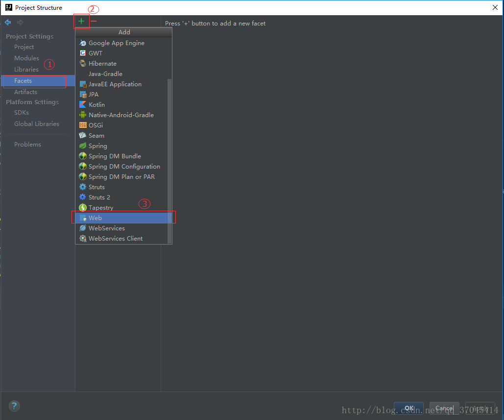The width and height of the screenshot is (504, 420).
Task: Click the Struts gear icon
Action: coord(83,187)
